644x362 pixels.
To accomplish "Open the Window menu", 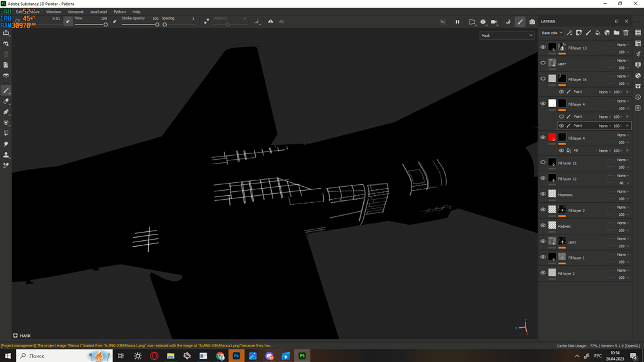I will coord(53,12).
